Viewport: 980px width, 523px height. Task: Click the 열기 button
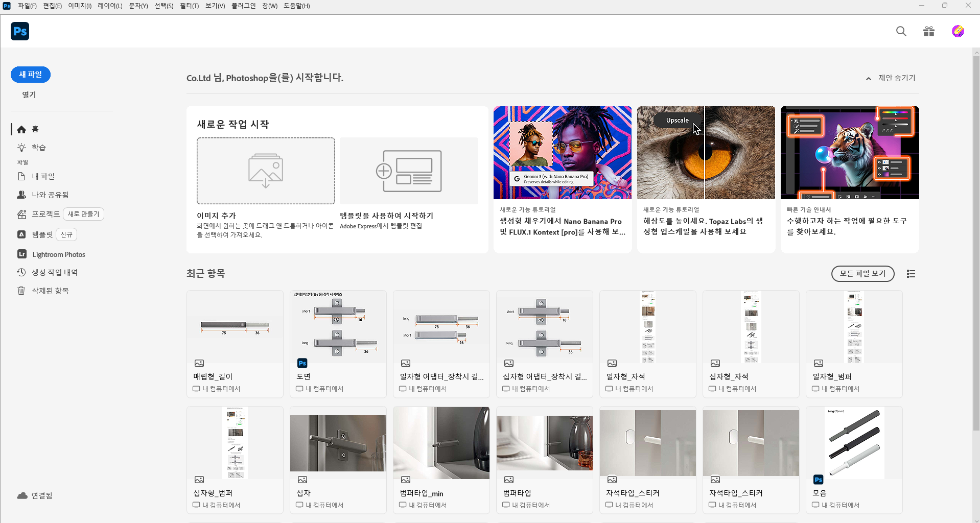click(29, 94)
